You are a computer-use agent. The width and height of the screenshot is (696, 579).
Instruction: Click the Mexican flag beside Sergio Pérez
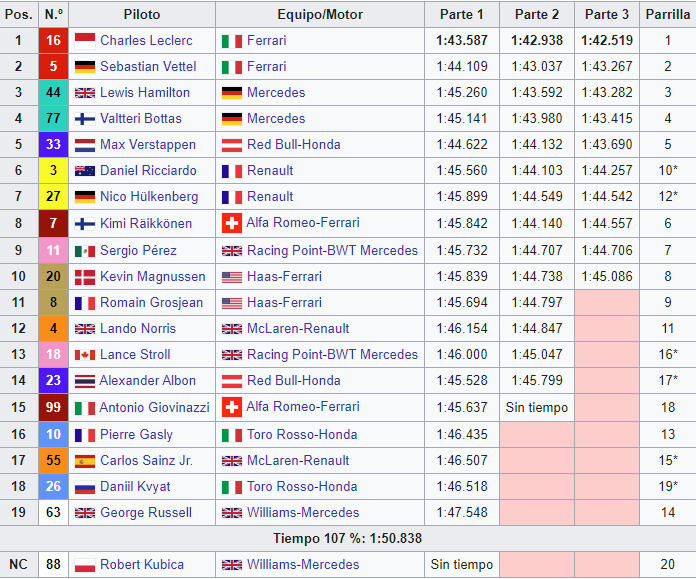coord(85,251)
